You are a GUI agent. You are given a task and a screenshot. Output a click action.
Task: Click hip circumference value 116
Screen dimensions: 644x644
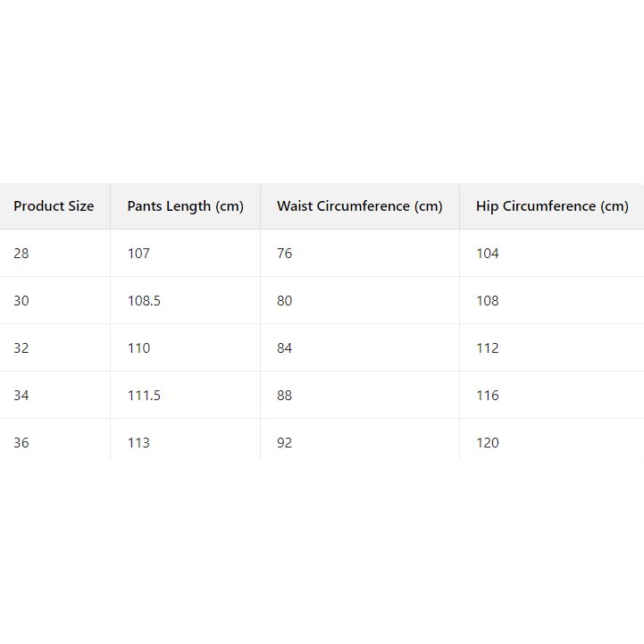(488, 396)
